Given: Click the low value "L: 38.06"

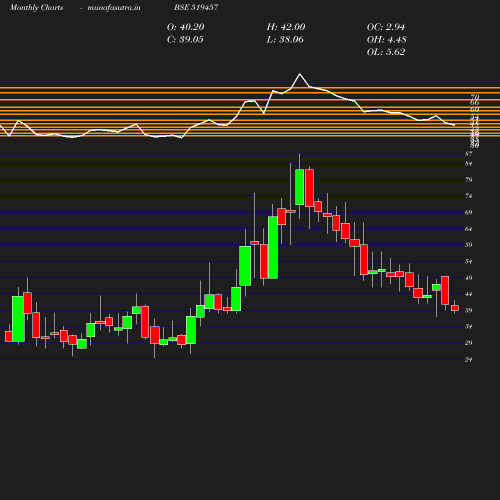Looking at the screenshot, I should click(285, 39).
